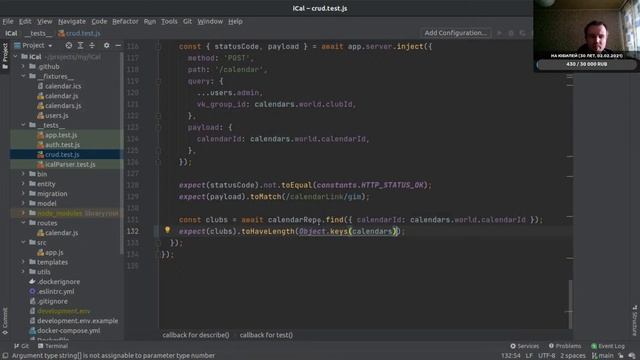The image size is (640, 360).
Task: Click the Run icon in the toolbar
Action: tap(499, 33)
